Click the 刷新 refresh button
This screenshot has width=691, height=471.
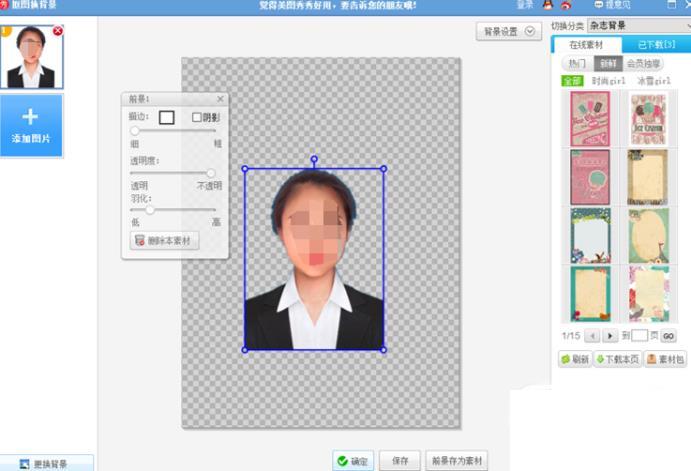(575, 360)
